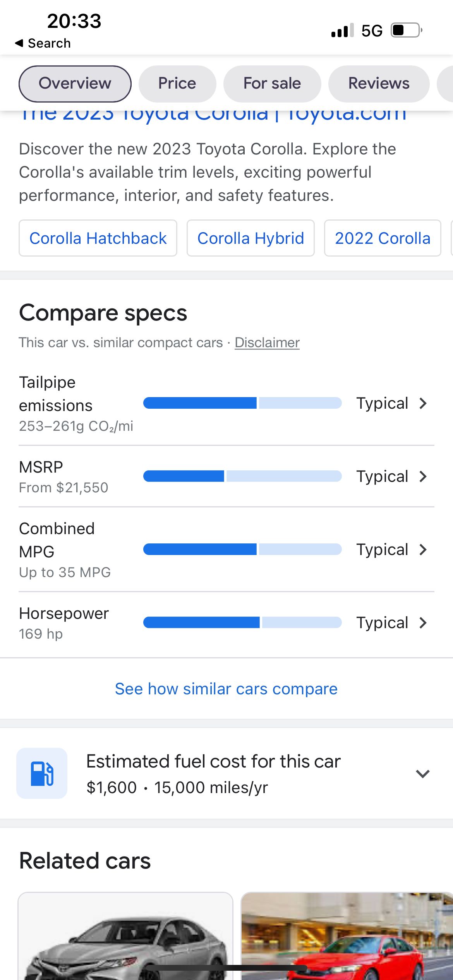The height and width of the screenshot is (980, 453).
Task: Open Tailpipe emissions chevron arrow
Action: [x=423, y=403]
